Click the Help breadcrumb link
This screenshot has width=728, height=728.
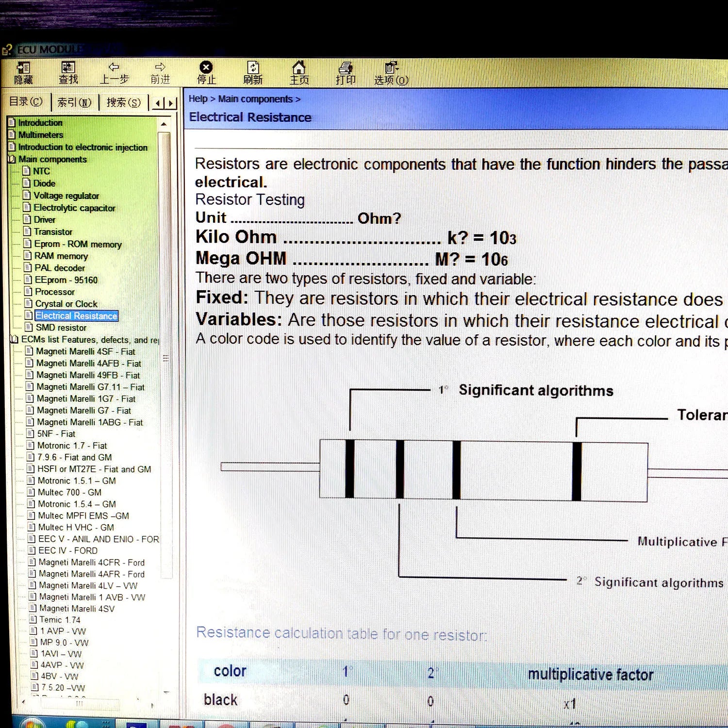(x=198, y=99)
